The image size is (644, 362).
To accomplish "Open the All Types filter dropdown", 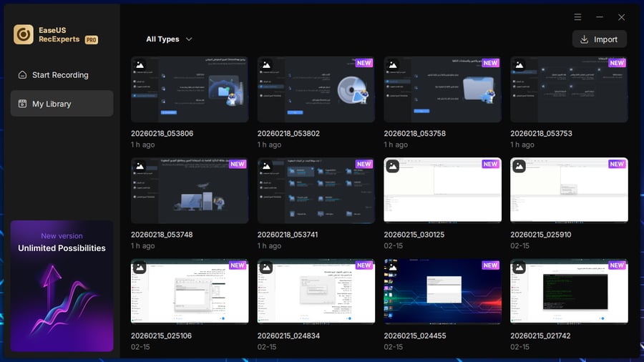I will 169,39.
